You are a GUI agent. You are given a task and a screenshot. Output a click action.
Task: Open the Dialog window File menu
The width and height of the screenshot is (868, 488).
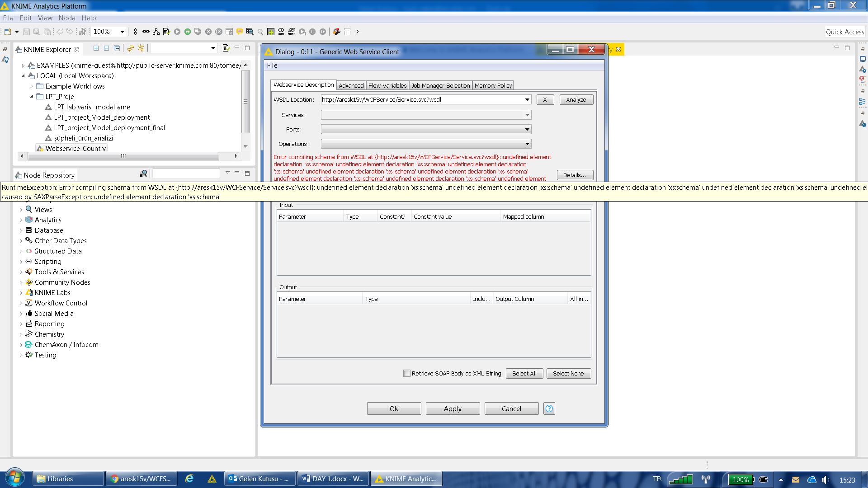pyautogui.click(x=272, y=66)
